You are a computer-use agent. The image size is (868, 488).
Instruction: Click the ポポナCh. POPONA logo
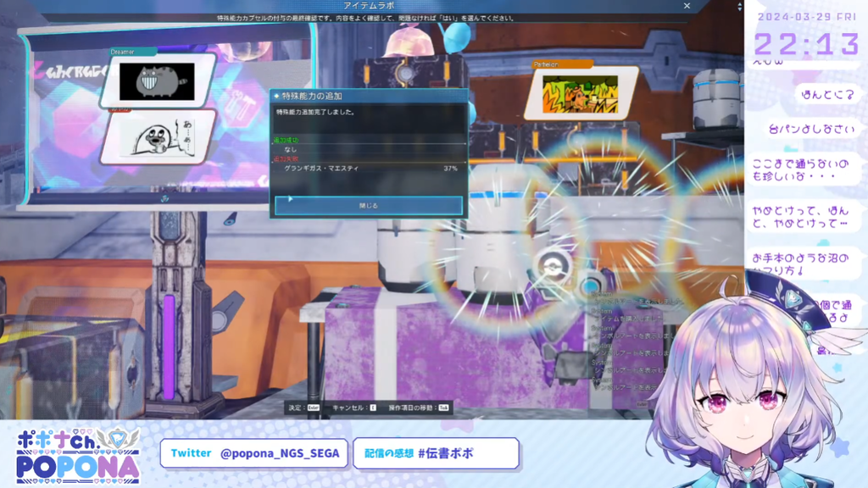tap(78, 456)
